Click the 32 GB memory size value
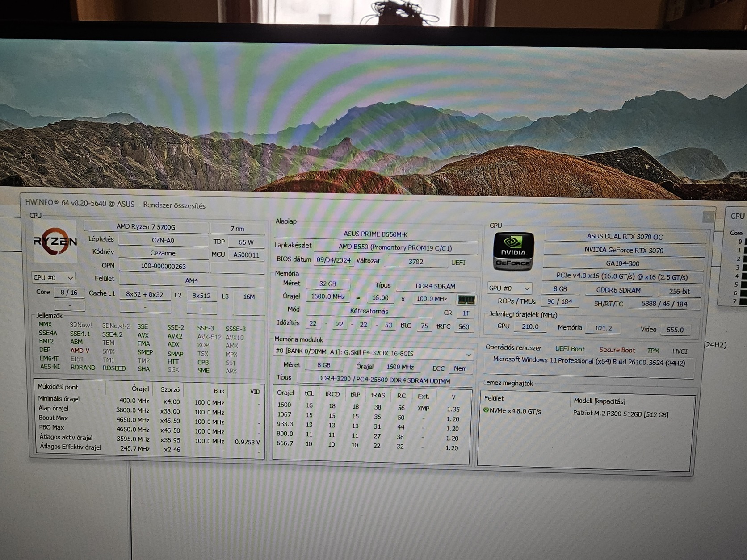Image resolution: width=747 pixels, height=560 pixels. pos(327,284)
